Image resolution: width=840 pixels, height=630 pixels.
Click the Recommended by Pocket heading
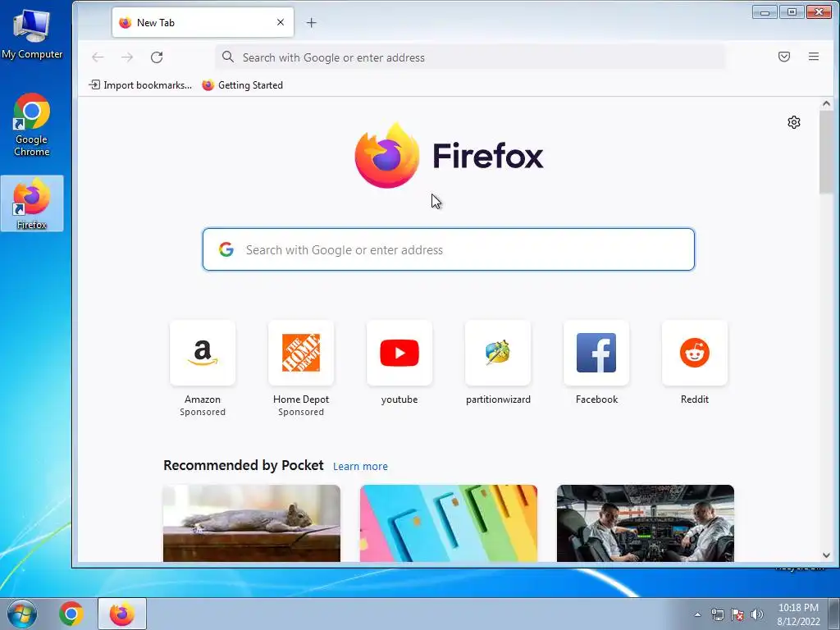(243, 466)
